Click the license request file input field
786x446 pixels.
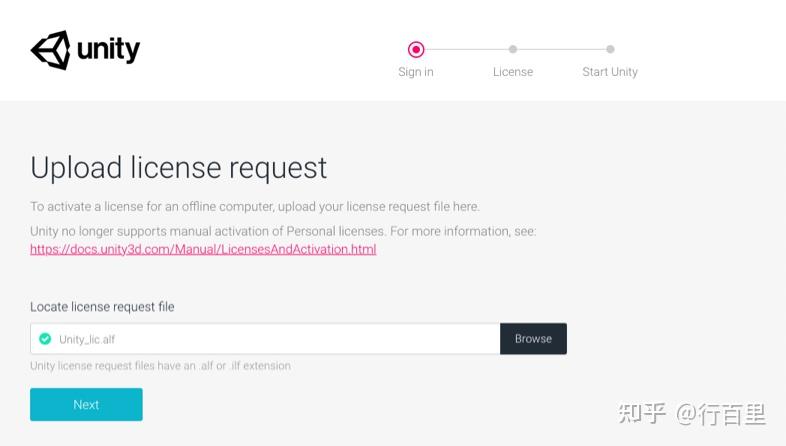[x=270, y=339]
